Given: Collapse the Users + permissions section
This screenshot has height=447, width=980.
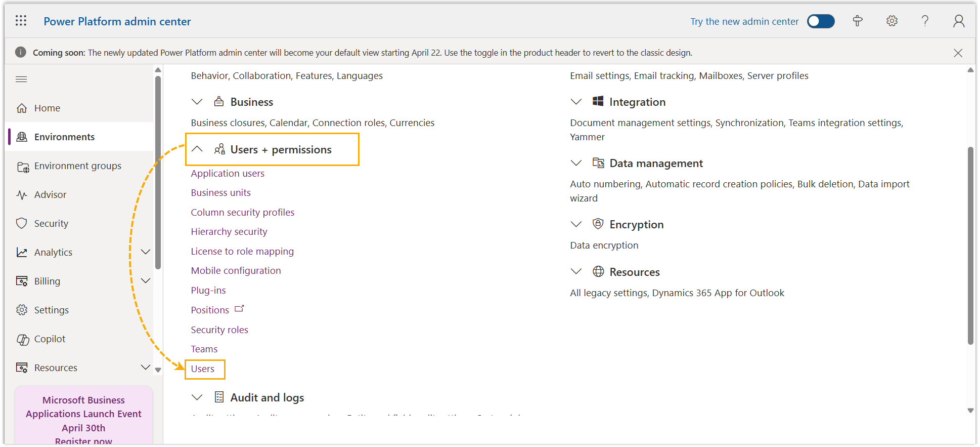Looking at the screenshot, I should 197,149.
